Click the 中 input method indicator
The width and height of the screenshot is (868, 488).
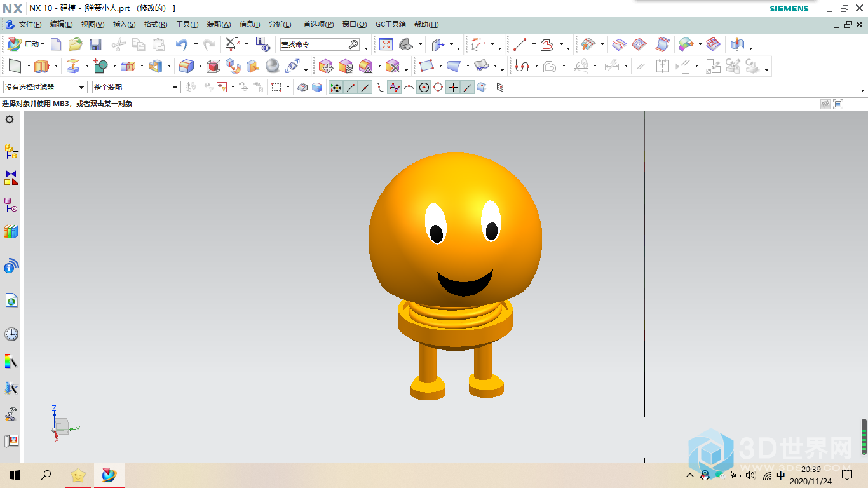coord(781,475)
